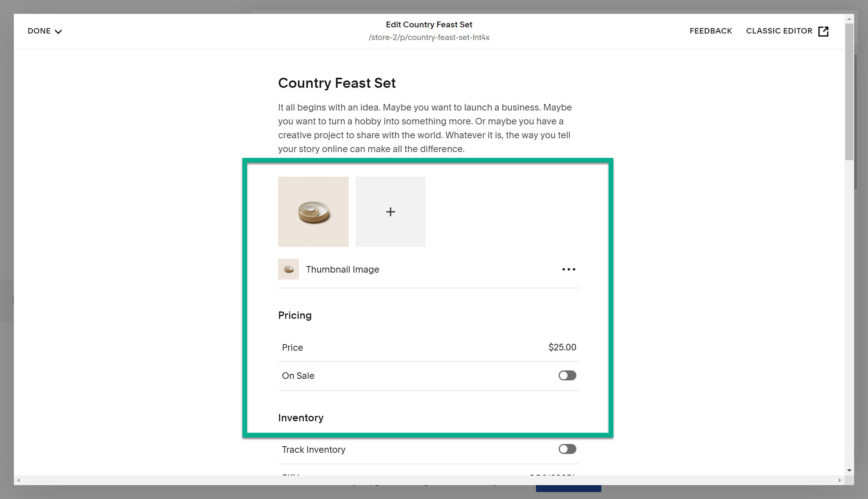Select the Country Feast Set product photo
868x499 pixels.
tap(313, 211)
